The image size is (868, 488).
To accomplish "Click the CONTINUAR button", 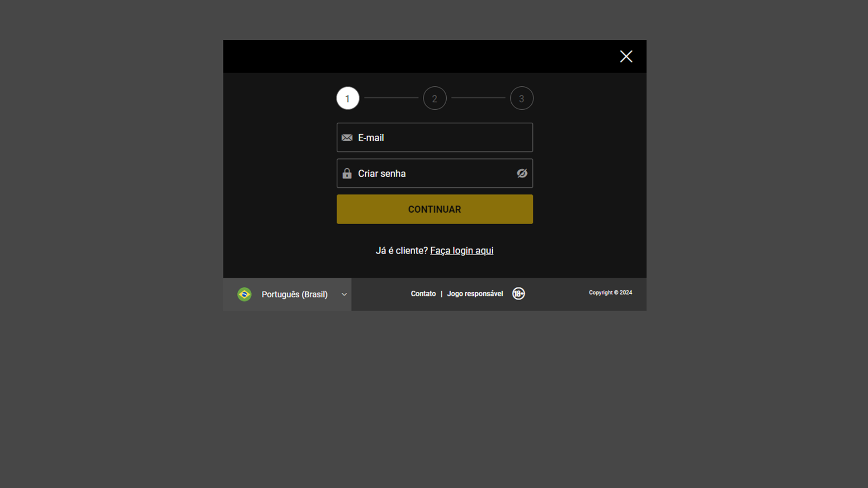I will [x=434, y=209].
